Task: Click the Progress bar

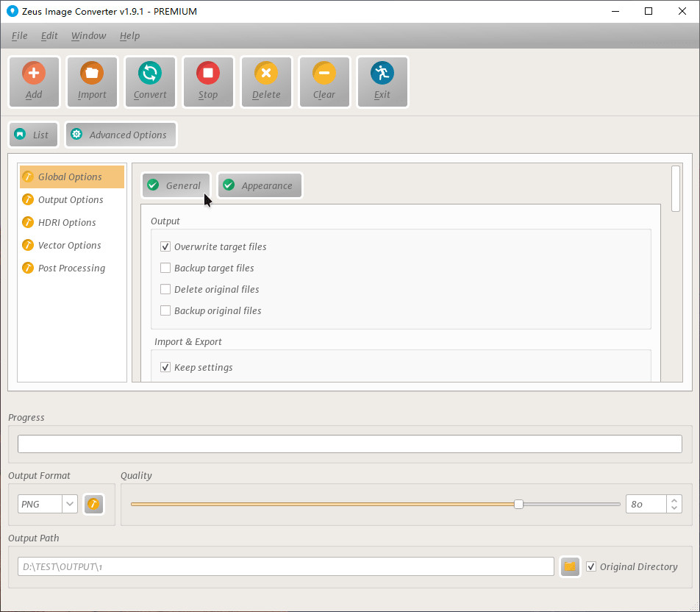Action: click(350, 444)
